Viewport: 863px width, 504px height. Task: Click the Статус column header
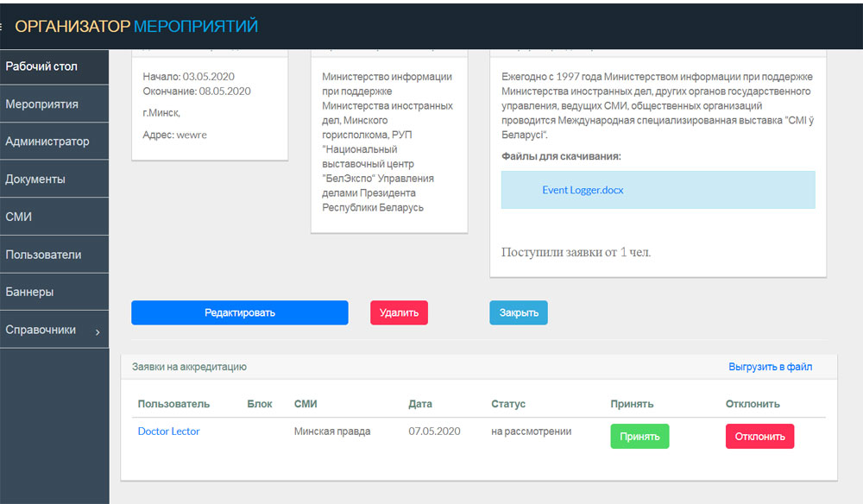pyautogui.click(x=508, y=404)
